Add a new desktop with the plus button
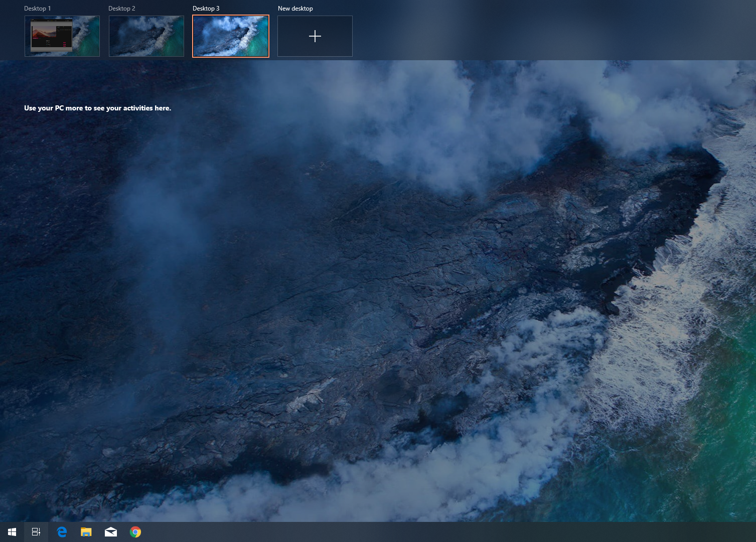The height and width of the screenshot is (542, 756). 315,36
